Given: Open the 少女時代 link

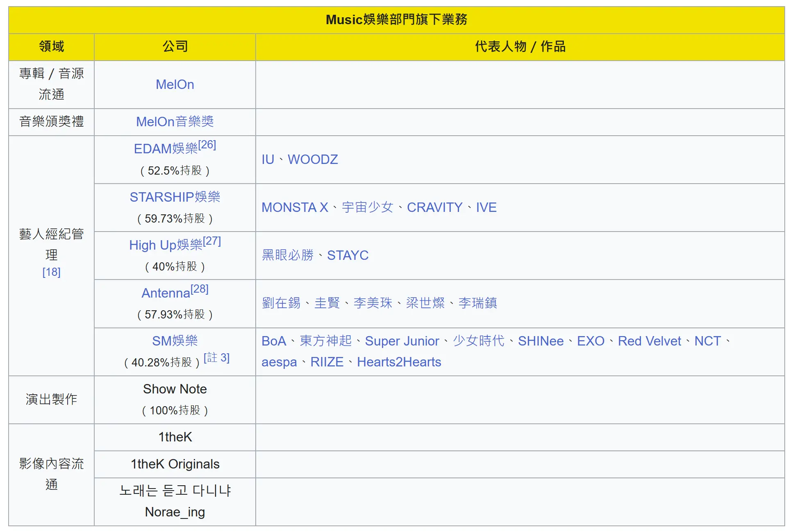Looking at the screenshot, I should pyautogui.click(x=479, y=341).
